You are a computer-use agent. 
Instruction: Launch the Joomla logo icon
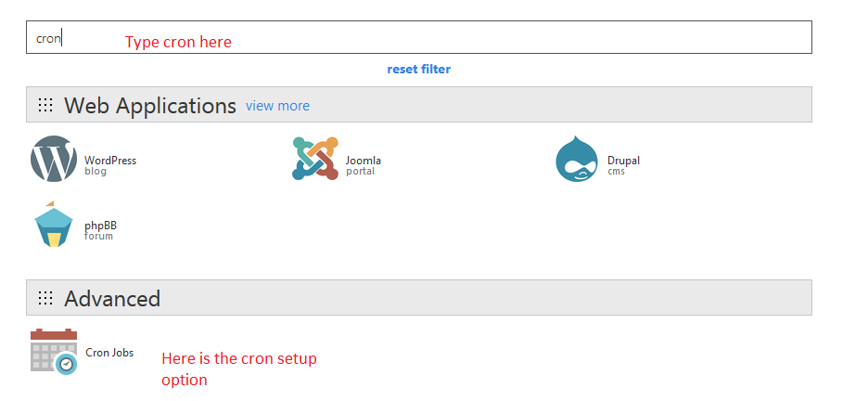click(314, 160)
